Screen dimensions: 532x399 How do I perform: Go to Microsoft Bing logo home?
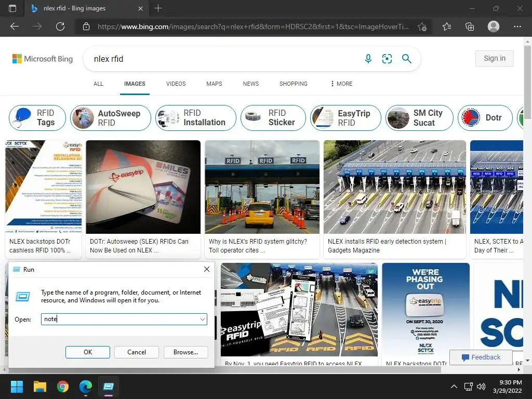43,59
